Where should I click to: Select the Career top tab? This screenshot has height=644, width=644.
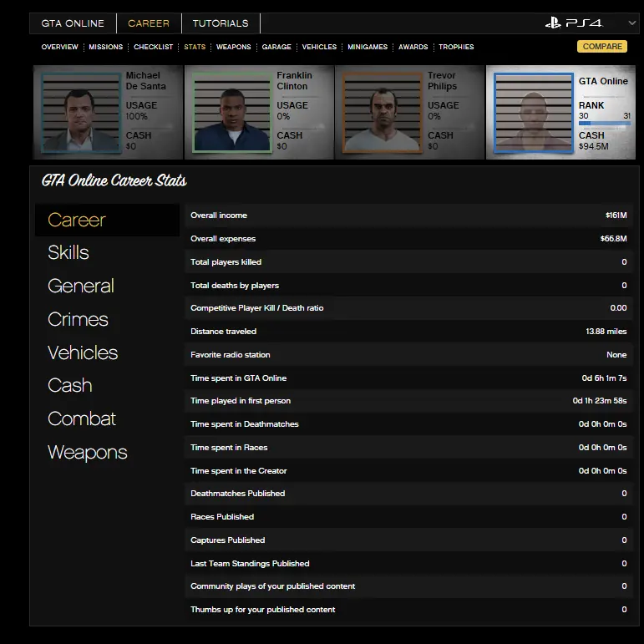click(x=149, y=23)
